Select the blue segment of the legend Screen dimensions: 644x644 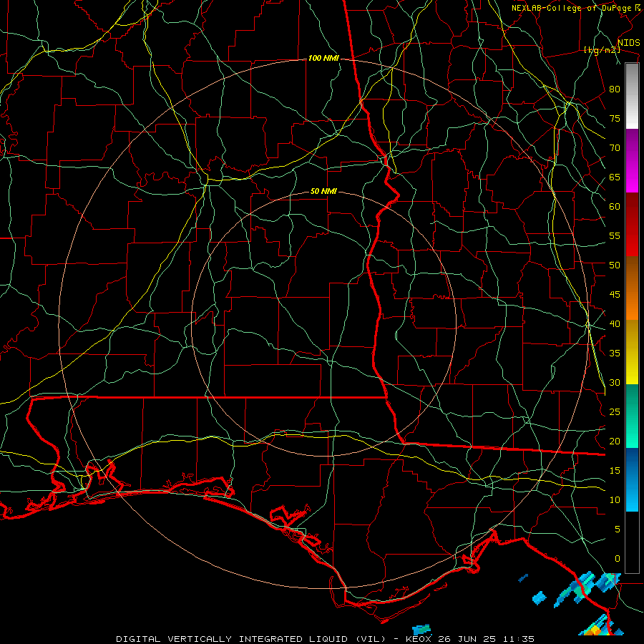coord(632,479)
